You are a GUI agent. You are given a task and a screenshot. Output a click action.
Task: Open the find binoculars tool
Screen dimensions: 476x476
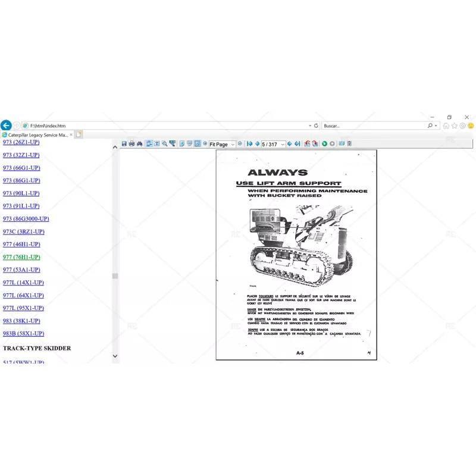[140, 144]
